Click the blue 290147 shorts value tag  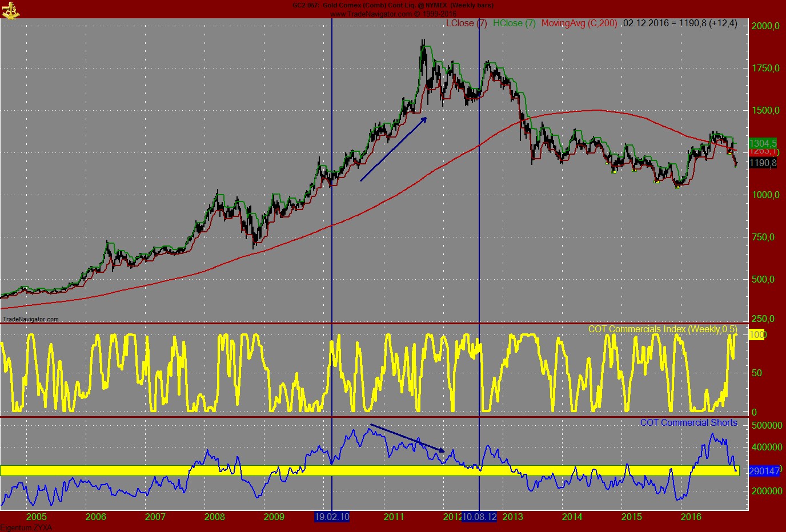pyautogui.click(x=764, y=471)
